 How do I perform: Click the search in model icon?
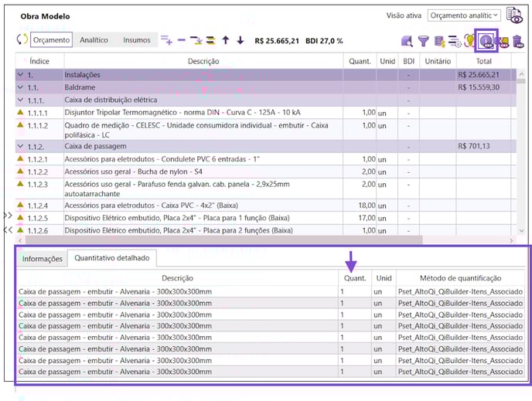407,42
